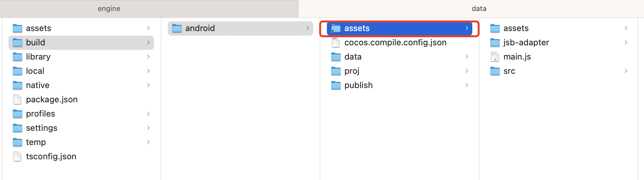
Task: Expand the profiles folder chevron
Action: pos(148,114)
